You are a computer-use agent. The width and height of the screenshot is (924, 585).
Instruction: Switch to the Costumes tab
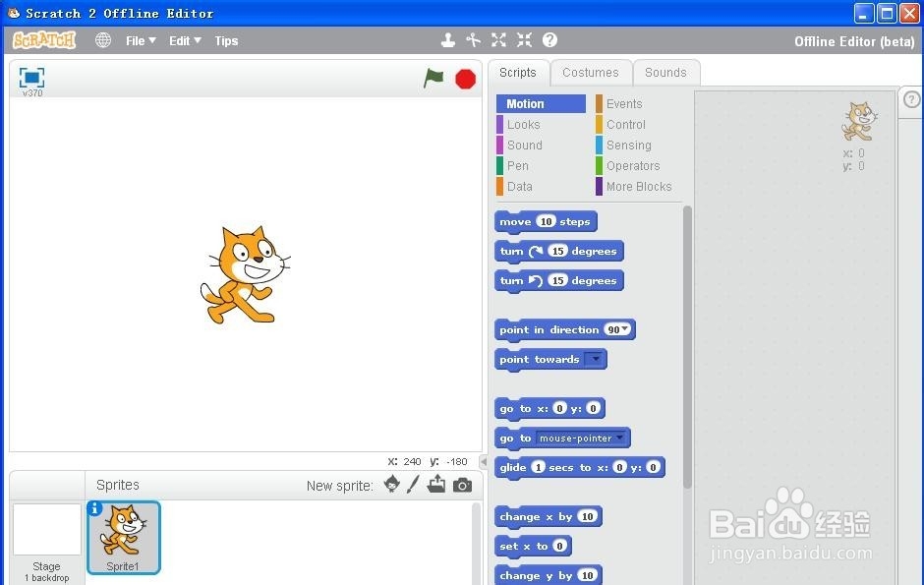(x=591, y=73)
